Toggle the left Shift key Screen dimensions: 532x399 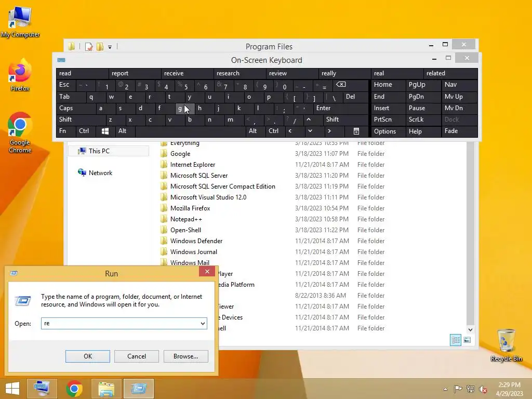click(81, 120)
